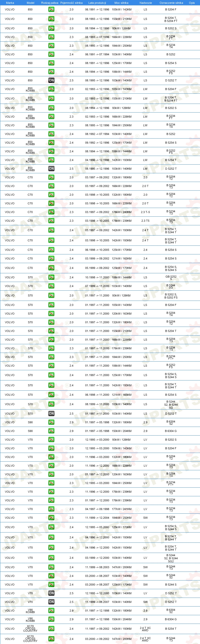This screenshot has width=200, height=644.
Task: Click the 2.4 T XC AWD cell in B 5254 T row
Action: tap(145, 629)
